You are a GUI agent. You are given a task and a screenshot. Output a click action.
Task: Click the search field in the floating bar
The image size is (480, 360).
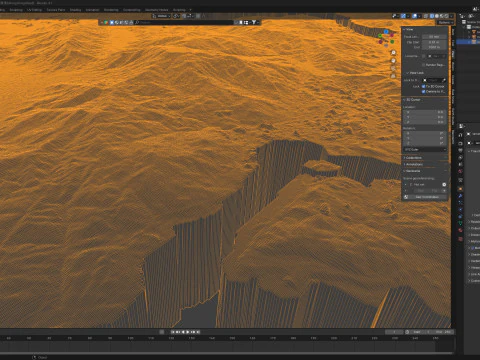[x=185, y=22]
